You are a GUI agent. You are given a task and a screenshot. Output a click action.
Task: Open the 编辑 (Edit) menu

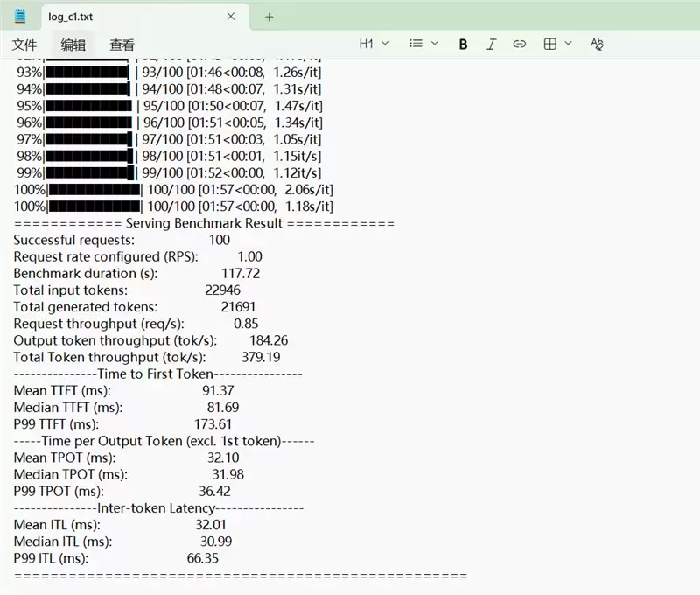point(73,45)
